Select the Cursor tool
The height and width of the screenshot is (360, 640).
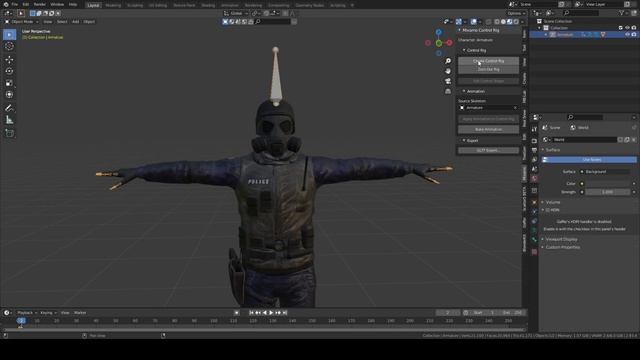(x=9, y=46)
